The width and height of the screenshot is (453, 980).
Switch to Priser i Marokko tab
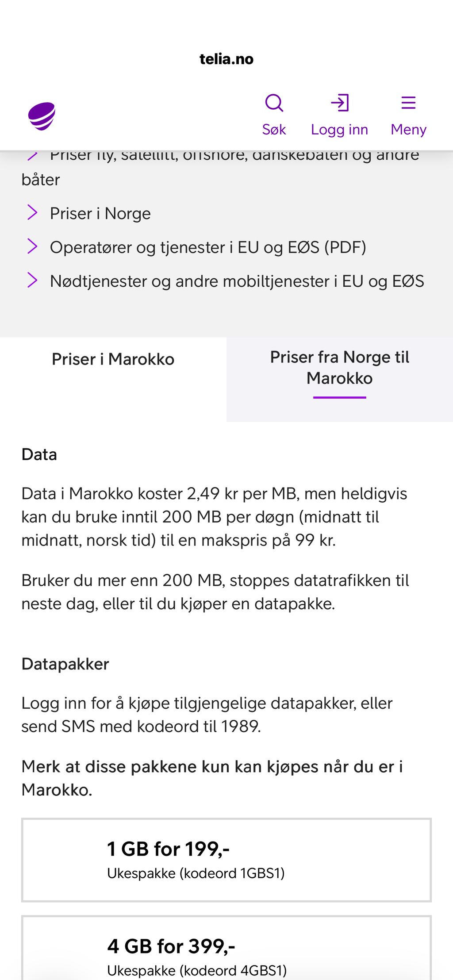(113, 359)
